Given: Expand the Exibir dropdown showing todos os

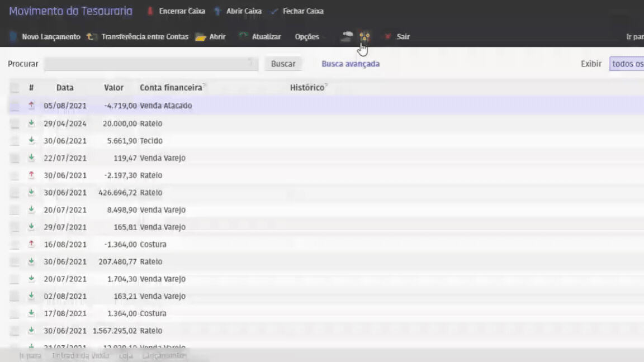Looking at the screenshot, I should pos(627,64).
